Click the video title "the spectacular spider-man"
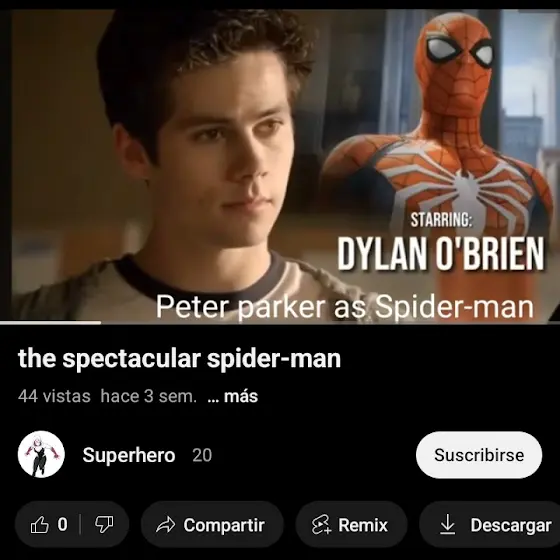Screen dimensions: 560x560 (x=179, y=359)
